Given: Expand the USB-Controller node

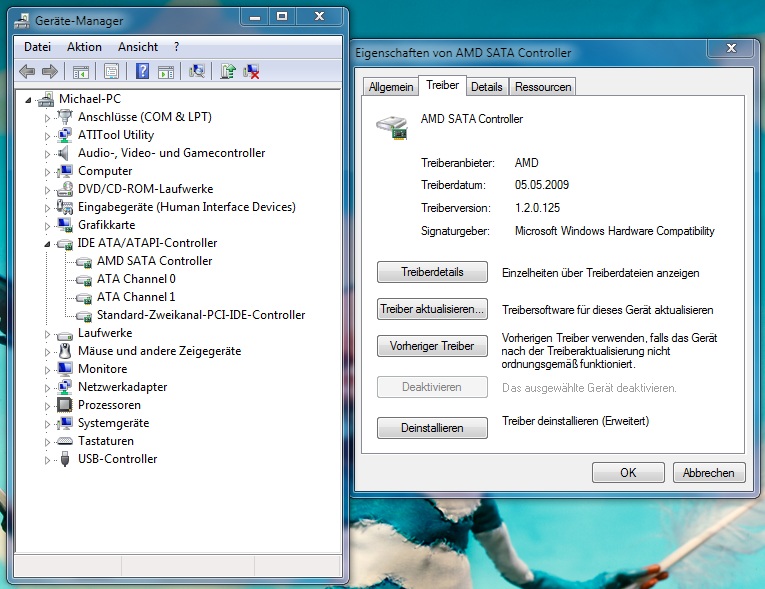Looking at the screenshot, I should tap(47, 460).
